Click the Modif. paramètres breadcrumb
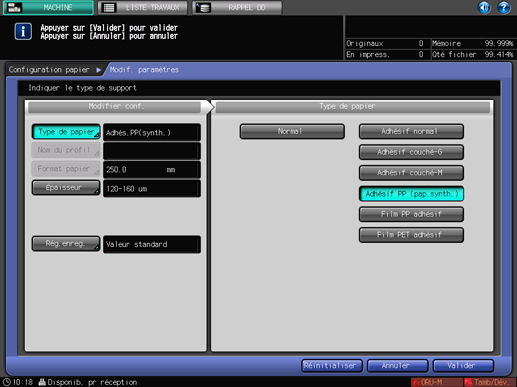Viewport: 517px width, 387px height. click(x=144, y=70)
